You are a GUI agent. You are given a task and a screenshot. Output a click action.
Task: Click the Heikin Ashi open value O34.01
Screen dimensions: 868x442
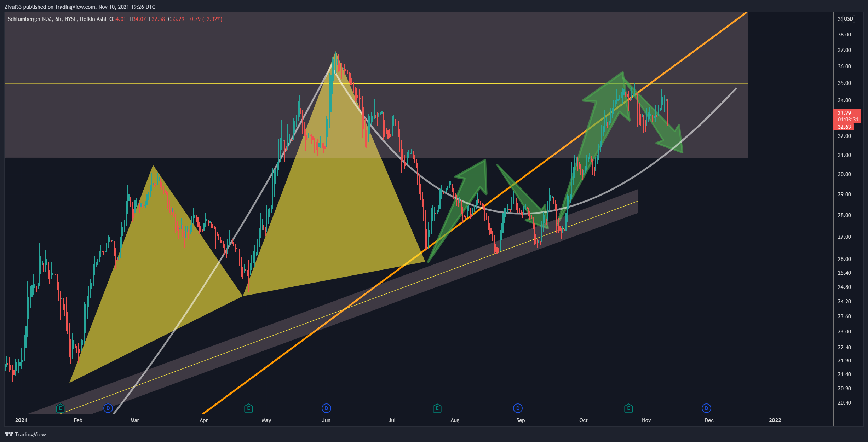(x=117, y=19)
